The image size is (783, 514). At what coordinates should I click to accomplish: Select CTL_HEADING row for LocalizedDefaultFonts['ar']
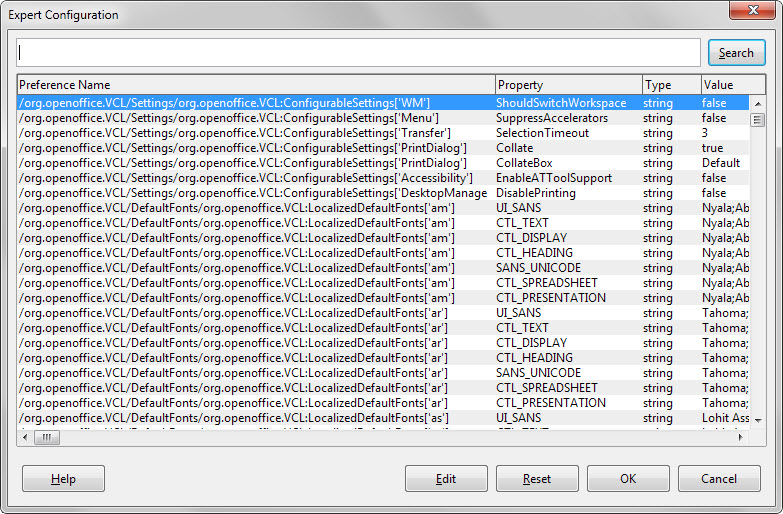point(383,358)
